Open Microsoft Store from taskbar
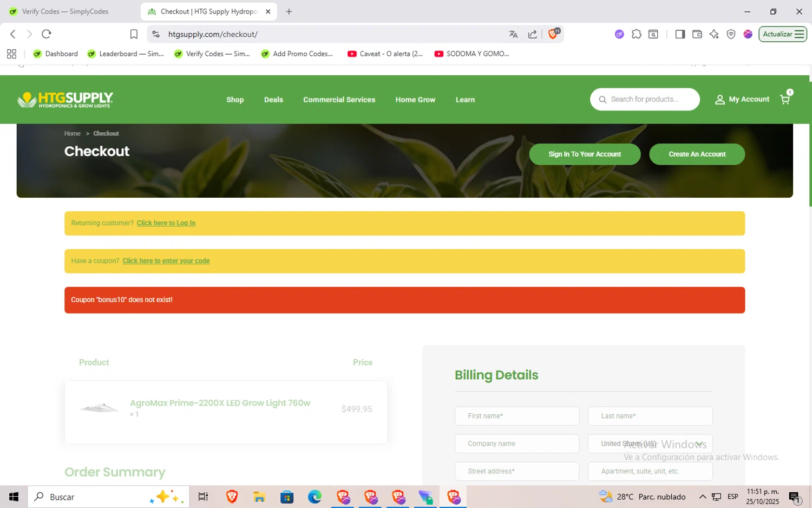 [x=287, y=497]
